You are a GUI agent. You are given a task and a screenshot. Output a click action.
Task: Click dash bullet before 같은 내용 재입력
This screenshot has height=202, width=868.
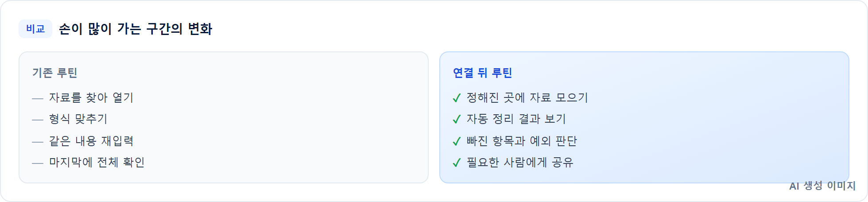(38, 142)
